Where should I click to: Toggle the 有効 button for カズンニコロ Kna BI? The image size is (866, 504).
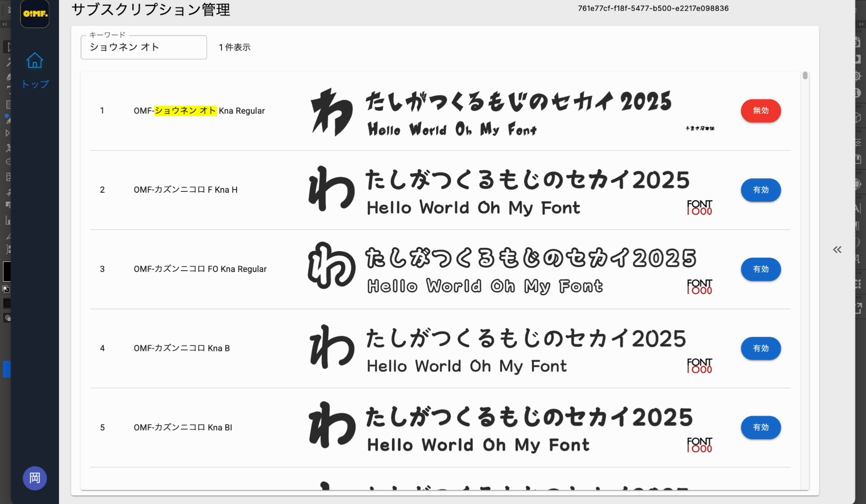(x=760, y=427)
